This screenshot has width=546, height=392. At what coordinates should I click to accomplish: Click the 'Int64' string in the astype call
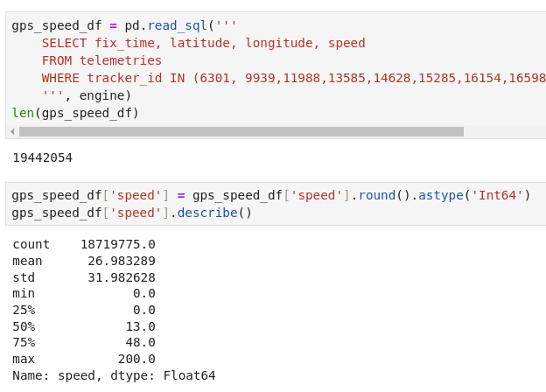click(x=496, y=195)
